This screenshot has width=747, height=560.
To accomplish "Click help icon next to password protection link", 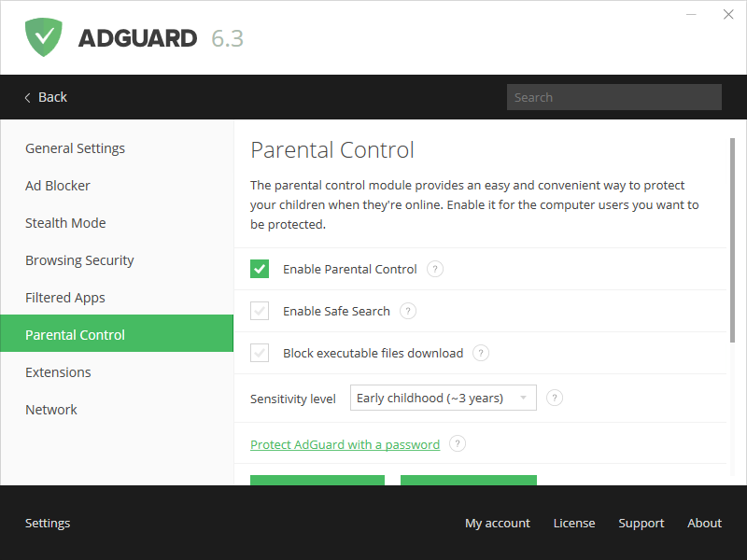I will pyautogui.click(x=458, y=444).
